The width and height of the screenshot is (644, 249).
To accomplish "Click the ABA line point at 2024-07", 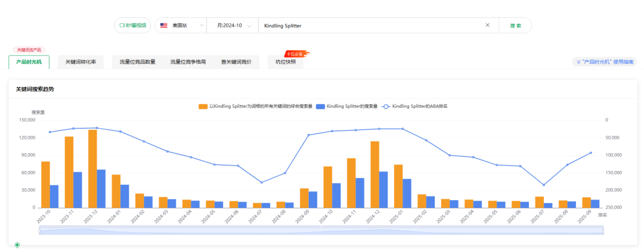I will pyautogui.click(x=262, y=182).
